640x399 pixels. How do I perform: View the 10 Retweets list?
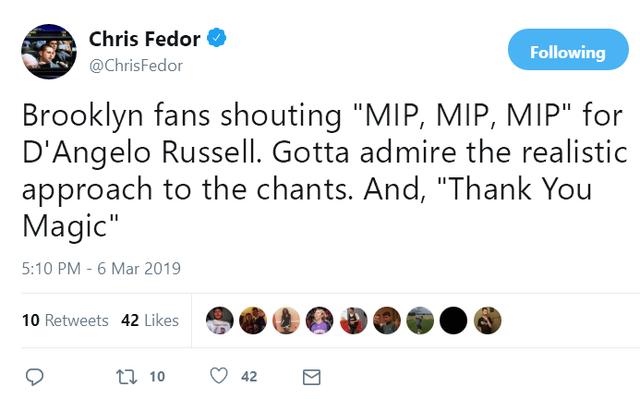pos(65,320)
